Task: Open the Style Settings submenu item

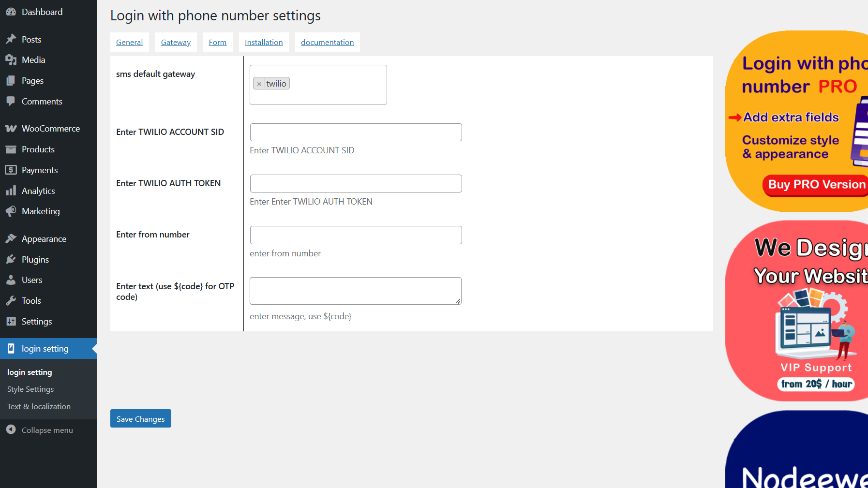Action: (30, 389)
